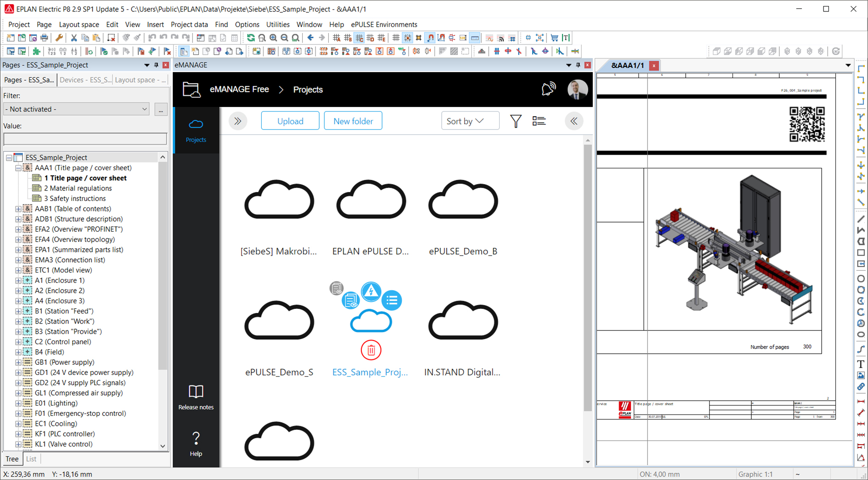
Task: Open the Project data menu
Action: 189,24
